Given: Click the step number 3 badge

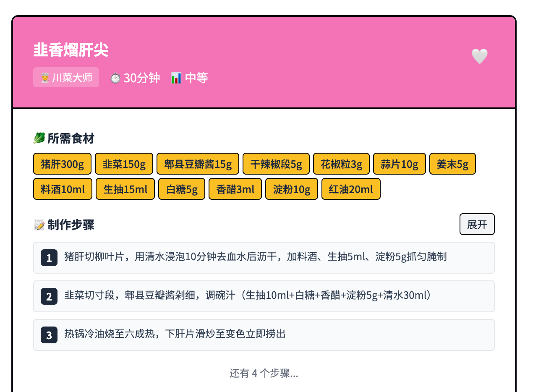Looking at the screenshot, I should click(x=49, y=335).
